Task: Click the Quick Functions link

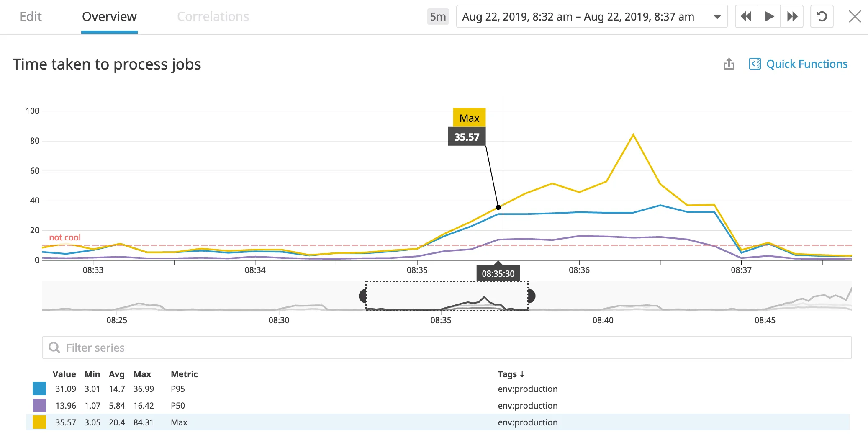Action: tap(807, 64)
